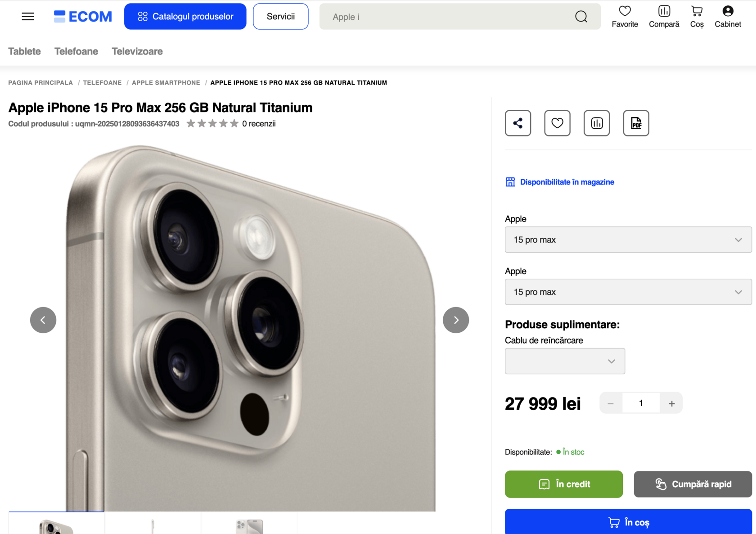Click the search magnifier icon

pos(581,17)
